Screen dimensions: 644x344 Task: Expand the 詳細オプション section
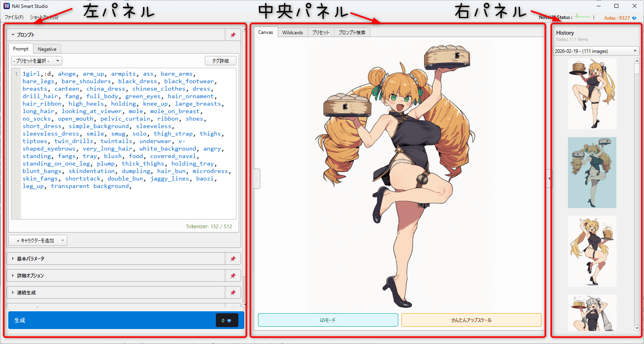(x=13, y=275)
